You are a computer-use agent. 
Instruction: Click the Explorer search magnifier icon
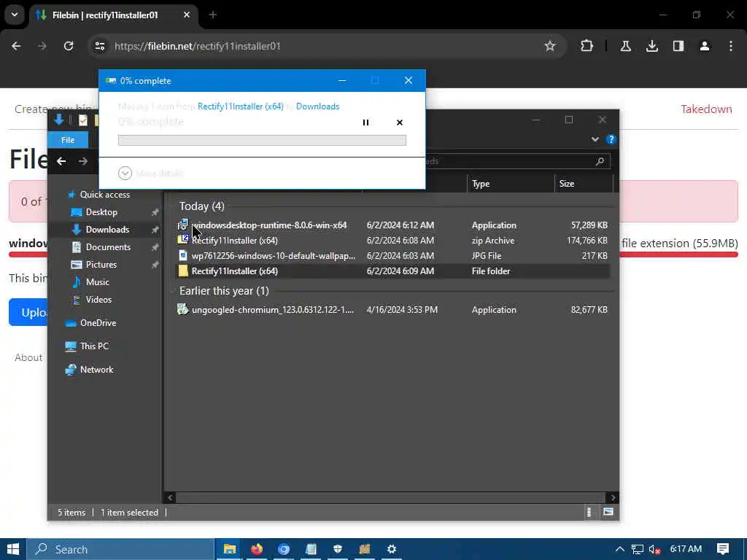click(x=600, y=161)
